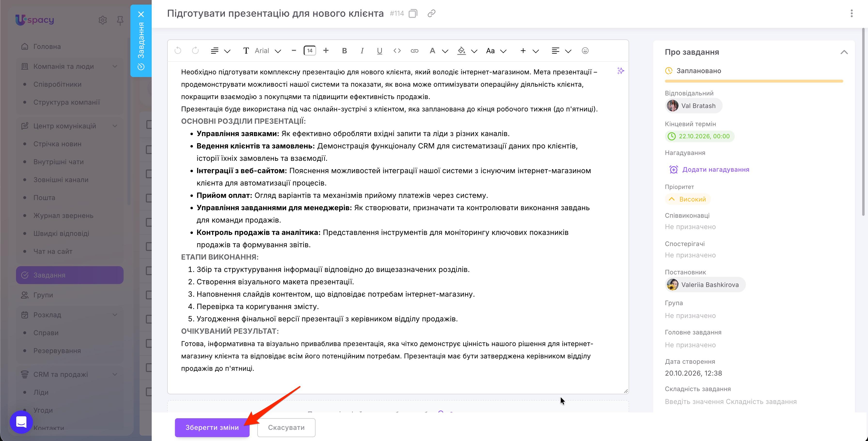Screen dimensions: 868x441
Task: Open the support chat widget
Action: (x=21, y=422)
